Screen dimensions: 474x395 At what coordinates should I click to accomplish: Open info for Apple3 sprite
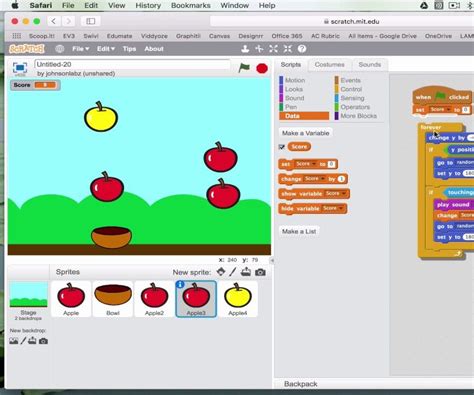coord(180,284)
